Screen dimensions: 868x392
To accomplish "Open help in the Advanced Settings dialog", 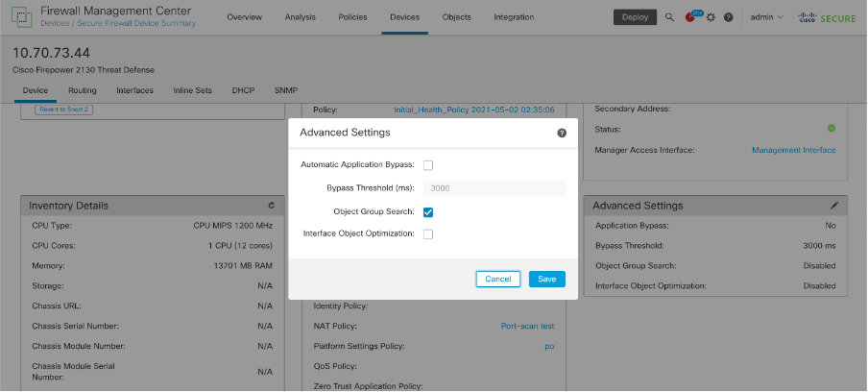I will pos(562,133).
